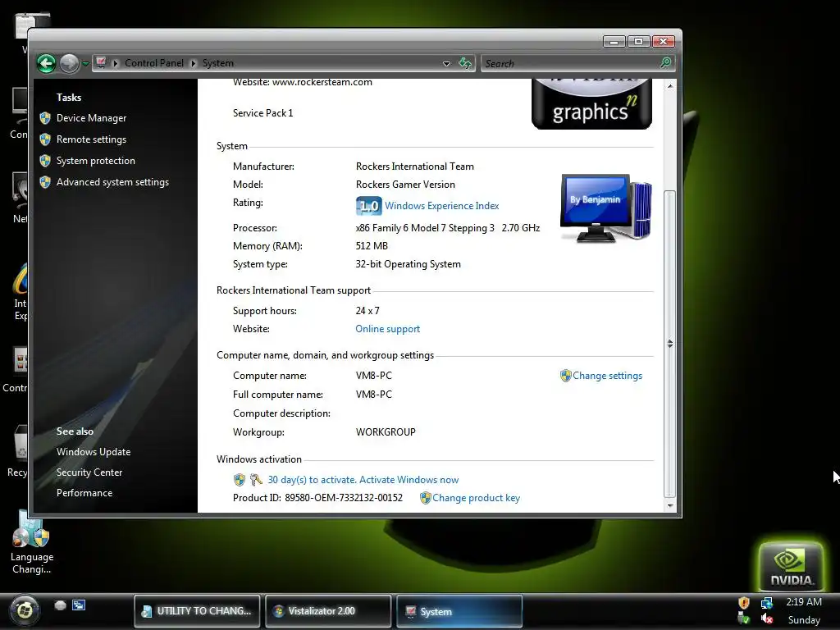Click Change product key

point(477,498)
